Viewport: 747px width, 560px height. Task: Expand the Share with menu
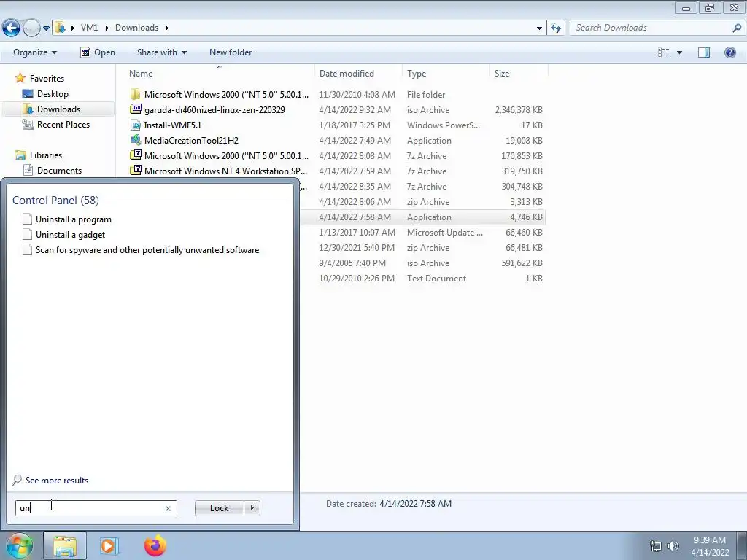pyautogui.click(x=161, y=52)
